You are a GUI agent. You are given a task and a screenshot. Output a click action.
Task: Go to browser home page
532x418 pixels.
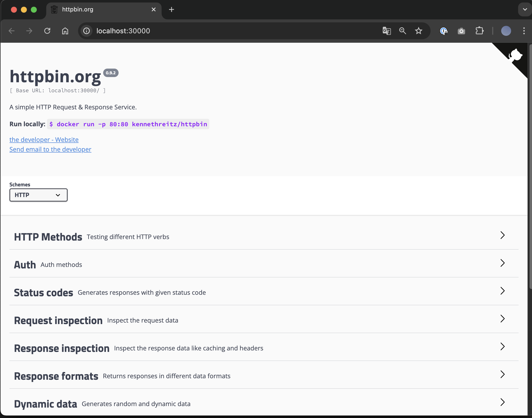(x=65, y=31)
